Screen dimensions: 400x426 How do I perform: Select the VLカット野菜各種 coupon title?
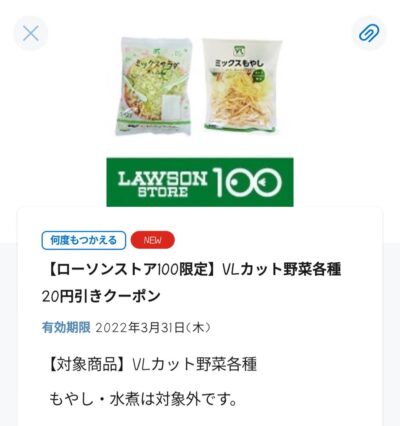tap(191, 270)
